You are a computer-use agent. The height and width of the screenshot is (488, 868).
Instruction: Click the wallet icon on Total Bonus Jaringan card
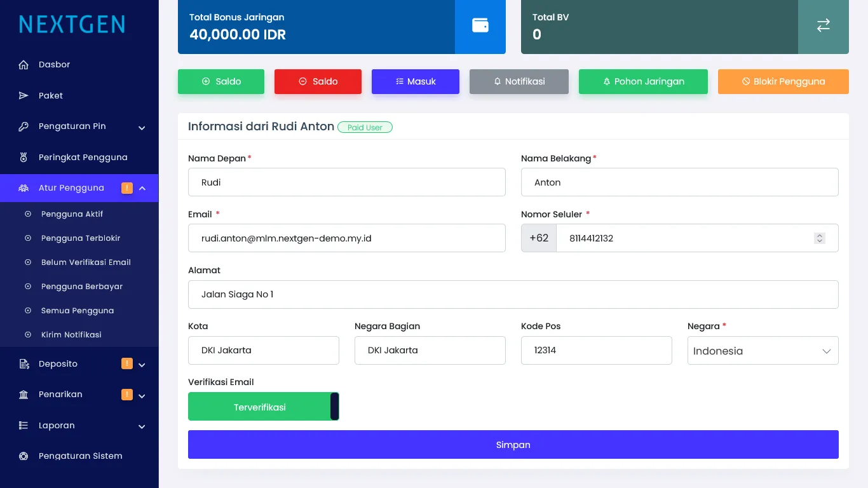(x=480, y=25)
